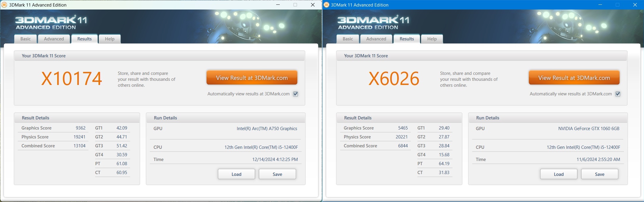
Task: Close the right 3DMark 11 window
Action: pyautogui.click(x=635, y=5)
